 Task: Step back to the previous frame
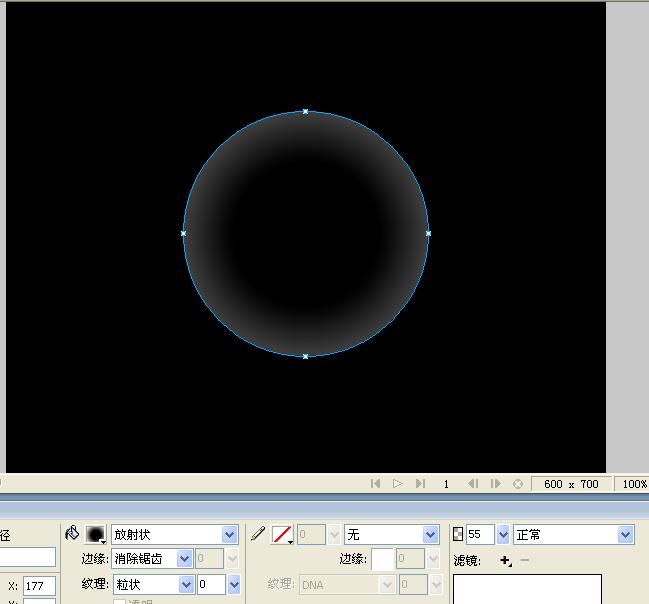pyautogui.click(x=473, y=484)
